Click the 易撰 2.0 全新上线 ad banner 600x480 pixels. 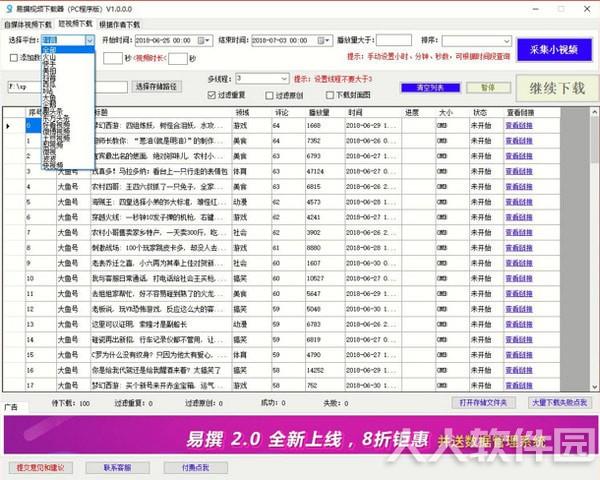coord(301,435)
